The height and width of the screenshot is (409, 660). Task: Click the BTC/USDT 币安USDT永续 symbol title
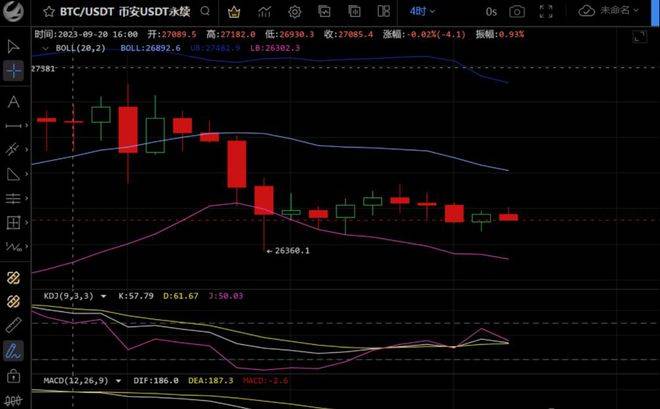pos(125,12)
